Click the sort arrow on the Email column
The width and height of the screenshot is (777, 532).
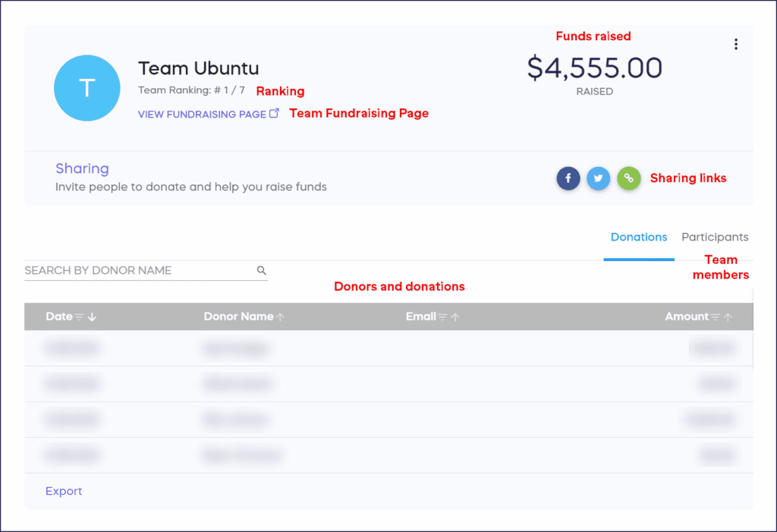click(x=454, y=316)
